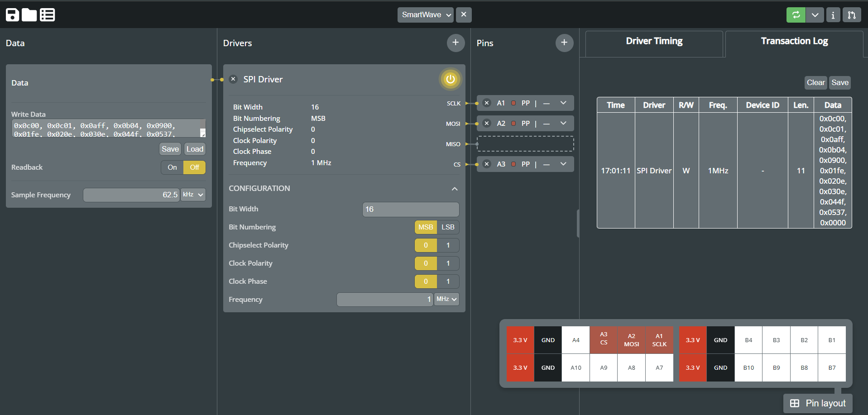This screenshot has height=415, width=868.
Task: Add a new pin with the plus icon
Action: coord(564,43)
